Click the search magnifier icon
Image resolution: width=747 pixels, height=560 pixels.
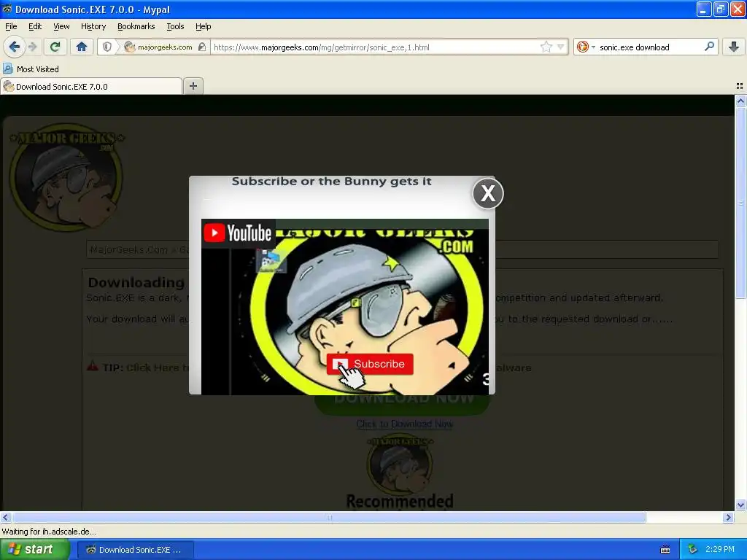(x=709, y=47)
